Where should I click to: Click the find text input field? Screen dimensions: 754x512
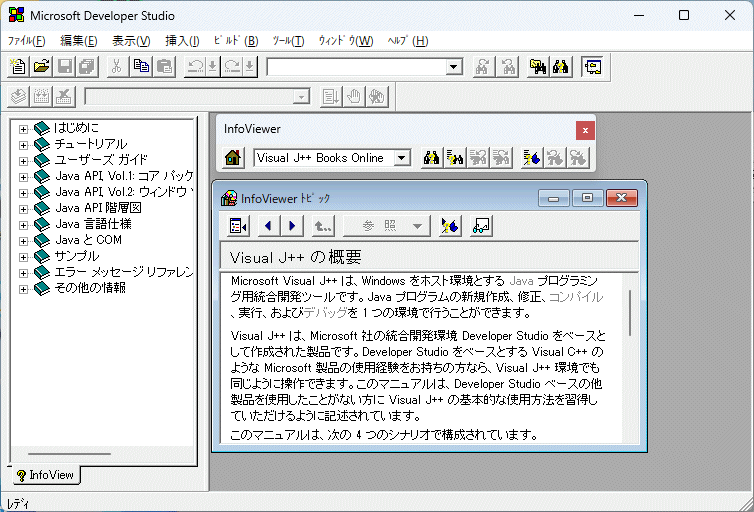356,67
